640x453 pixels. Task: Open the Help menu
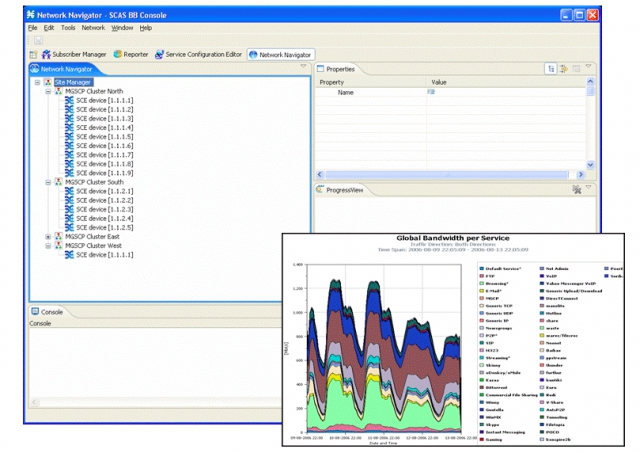pyautogui.click(x=146, y=28)
